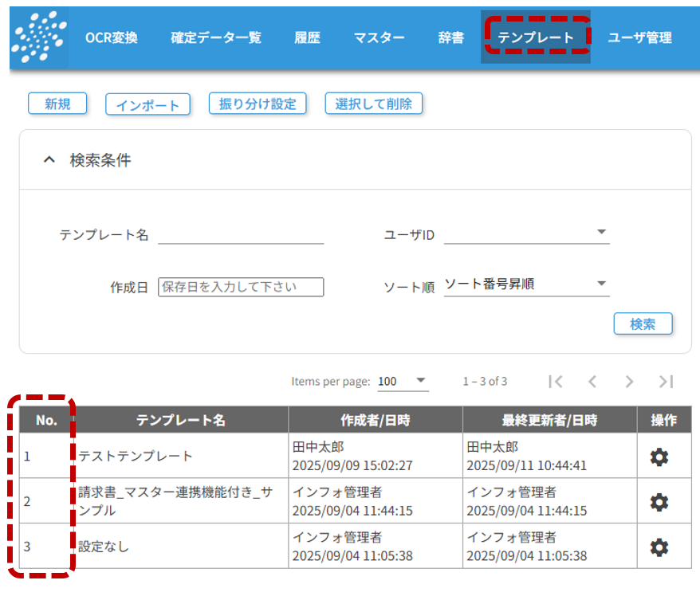Go to first page of results
This screenshot has width=700, height=592.
(556, 382)
